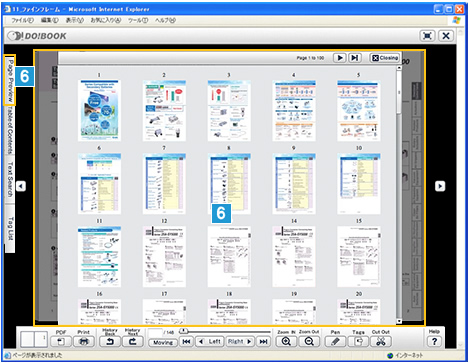The image size is (470, 363).
Task: Click the History Next arrow icon
Action: coord(132,342)
